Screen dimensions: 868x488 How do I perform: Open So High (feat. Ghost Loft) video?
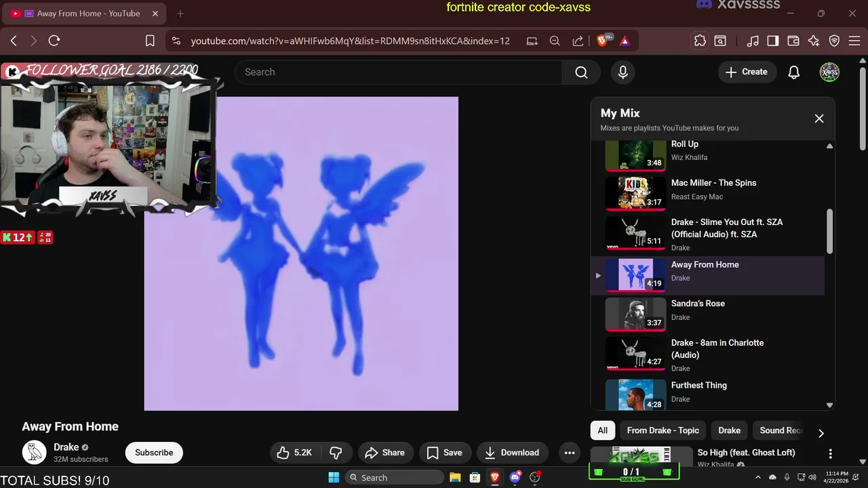pos(746,452)
